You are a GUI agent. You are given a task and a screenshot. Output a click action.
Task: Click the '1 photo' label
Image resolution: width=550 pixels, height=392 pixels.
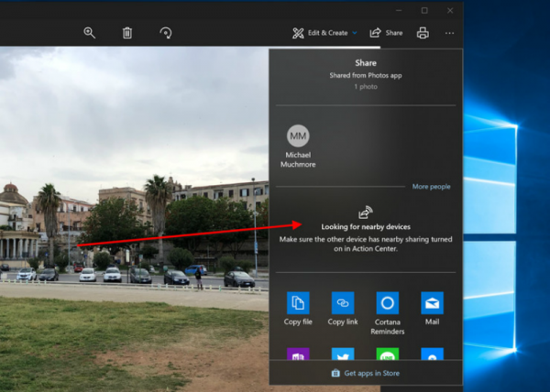point(366,86)
